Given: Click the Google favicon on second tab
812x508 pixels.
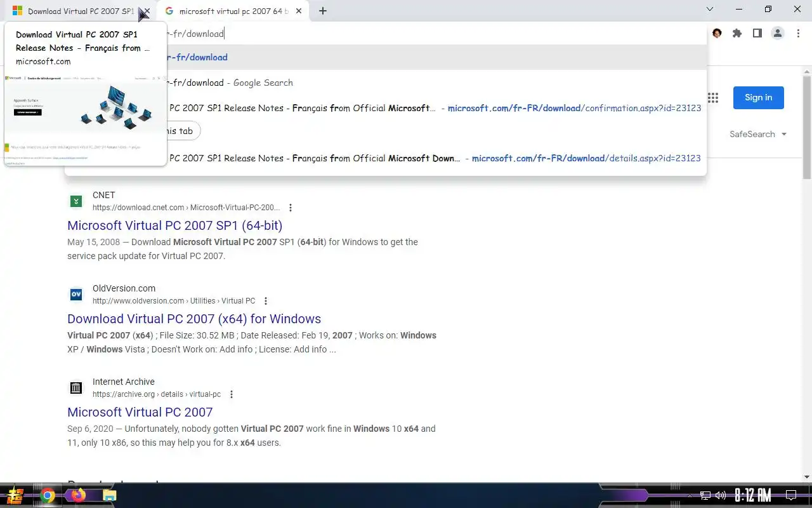Looking at the screenshot, I should pyautogui.click(x=169, y=11).
